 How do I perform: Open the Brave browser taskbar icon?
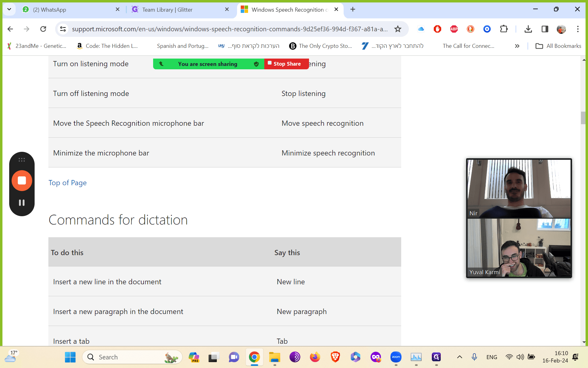point(335,357)
